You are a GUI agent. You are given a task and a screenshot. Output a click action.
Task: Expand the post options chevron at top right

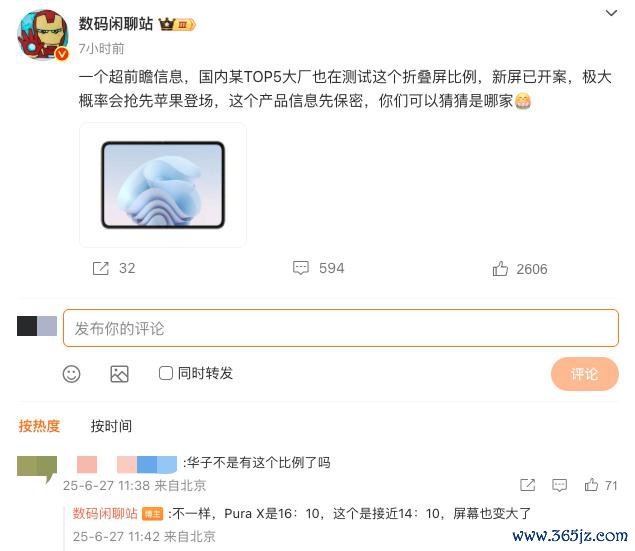[611, 13]
